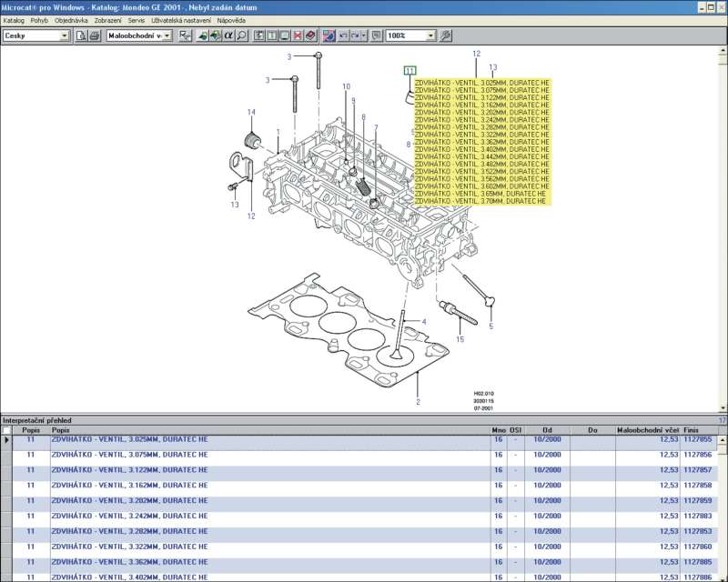
Task: Click the magnifying glass search icon
Action: (x=242, y=35)
